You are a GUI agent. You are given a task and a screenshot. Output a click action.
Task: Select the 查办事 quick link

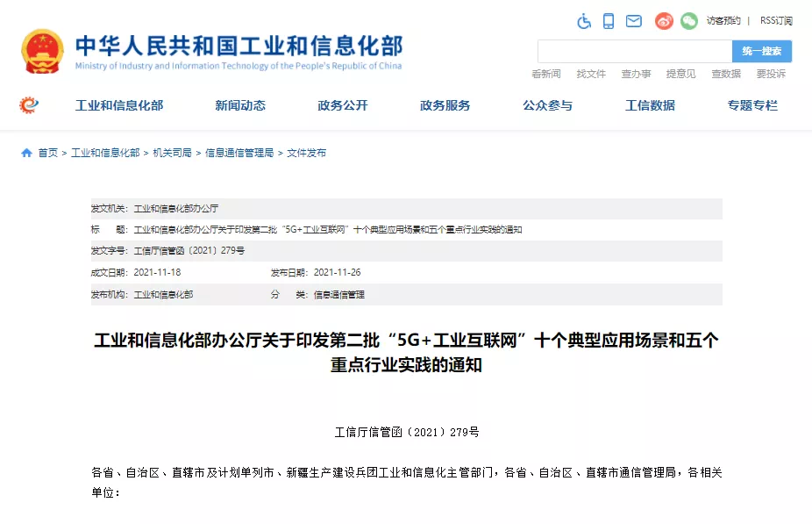pos(637,74)
